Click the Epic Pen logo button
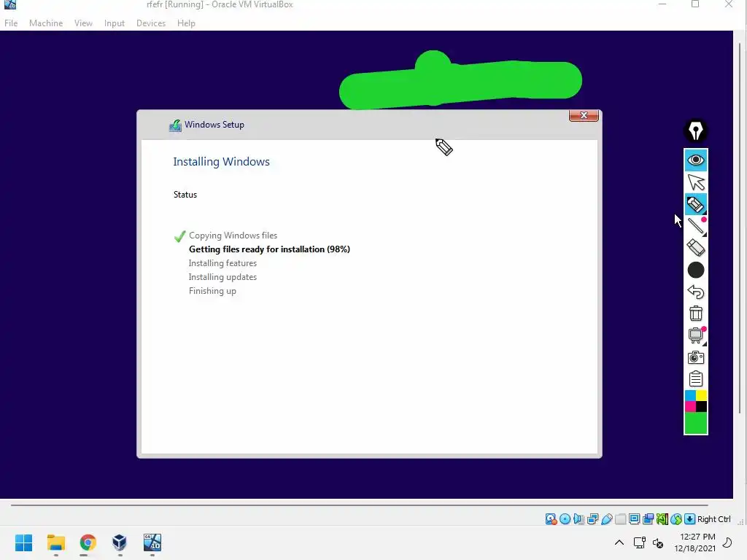The image size is (747, 560). [x=695, y=130]
